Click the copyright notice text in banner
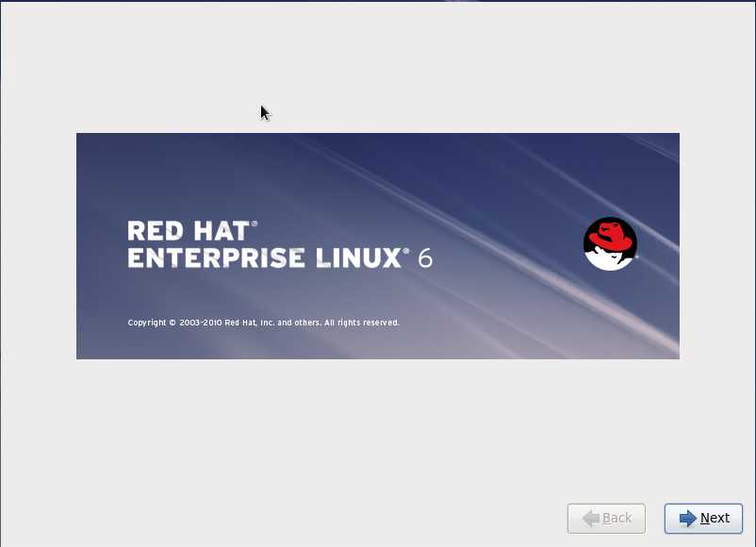The image size is (756, 547). pyautogui.click(x=263, y=323)
